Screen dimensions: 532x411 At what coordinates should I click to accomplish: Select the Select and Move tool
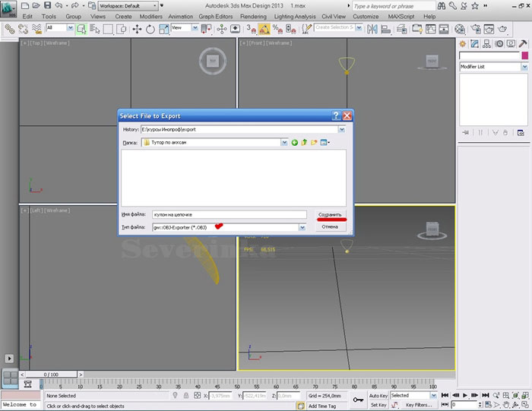(137, 29)
